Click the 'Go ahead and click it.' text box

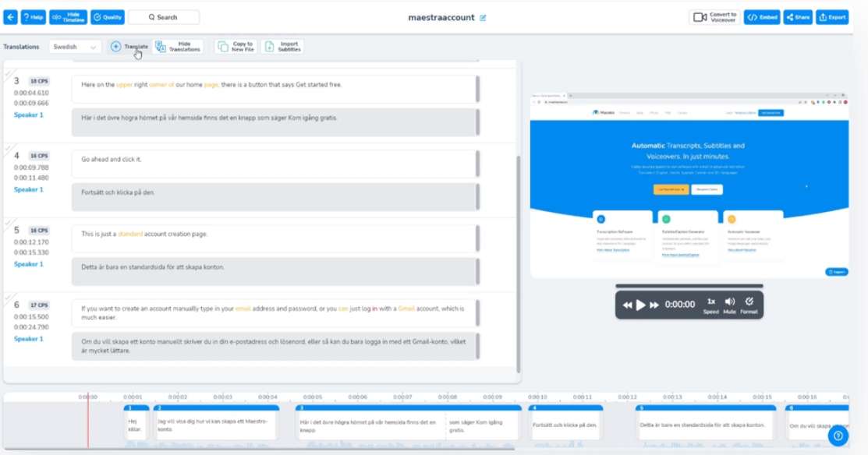point(275,164)
